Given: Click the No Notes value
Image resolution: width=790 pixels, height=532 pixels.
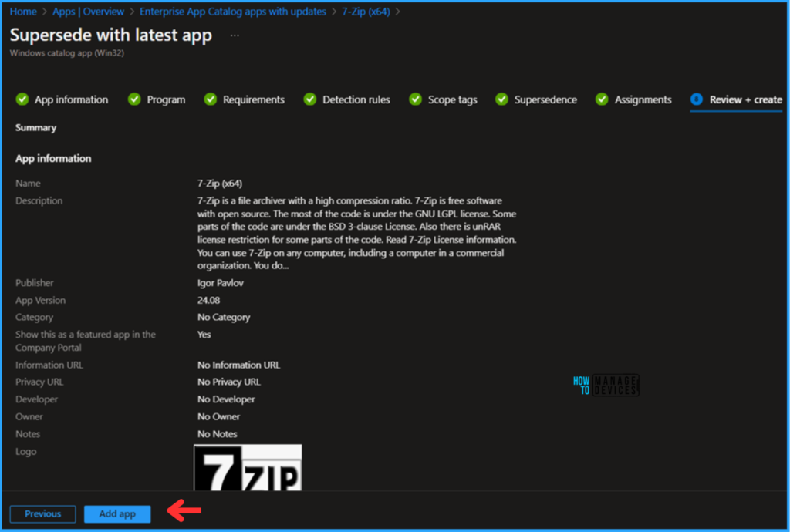Looking at the screenshot, I should [217, 434].
